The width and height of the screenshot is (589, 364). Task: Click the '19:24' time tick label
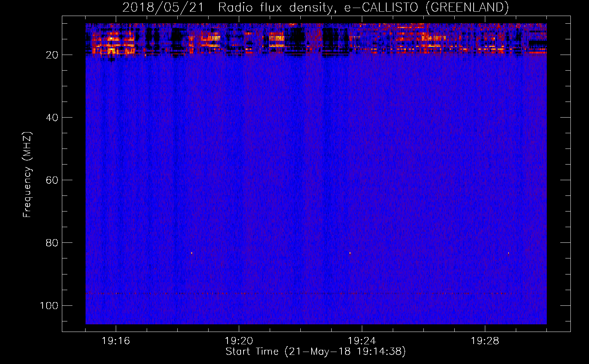[x=362, y=341]
